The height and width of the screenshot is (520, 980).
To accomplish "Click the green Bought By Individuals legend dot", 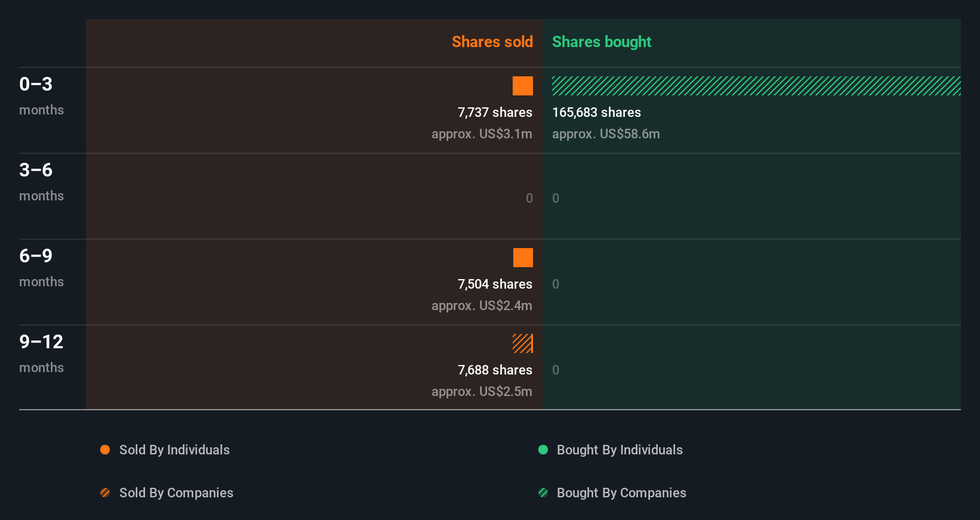I will point(543,450).
